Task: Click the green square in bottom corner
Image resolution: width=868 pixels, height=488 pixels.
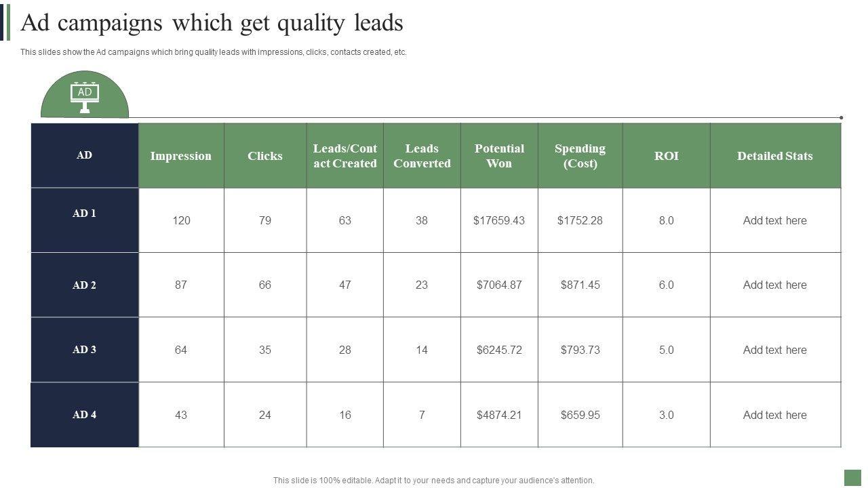Action: pyautogui.click(x=852, y=478)
